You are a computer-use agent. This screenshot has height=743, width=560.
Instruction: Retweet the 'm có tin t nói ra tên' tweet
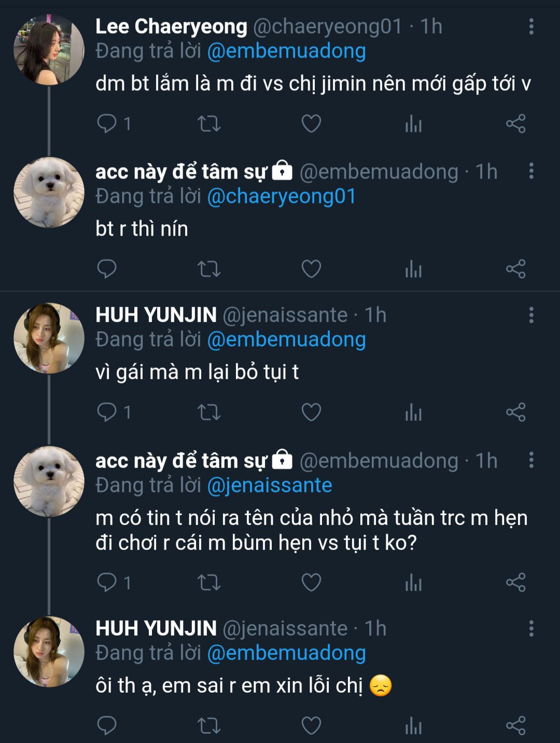pyautogui.click(x=209, y=583)
